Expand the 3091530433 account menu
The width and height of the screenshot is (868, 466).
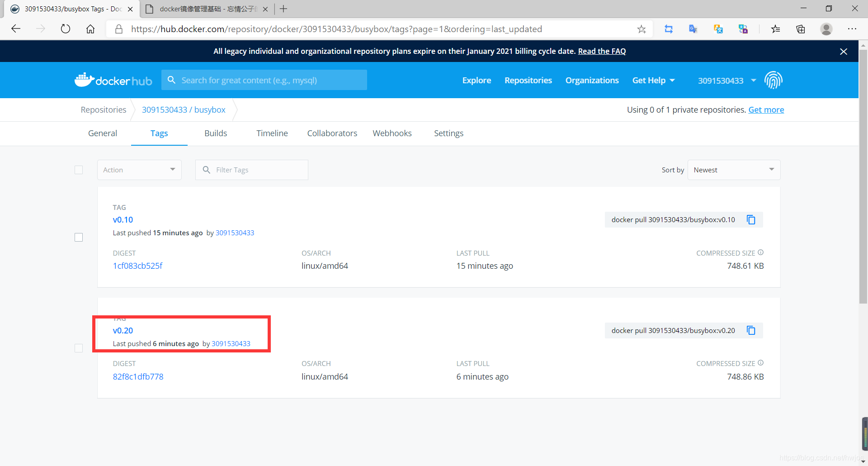click(727, 81)
